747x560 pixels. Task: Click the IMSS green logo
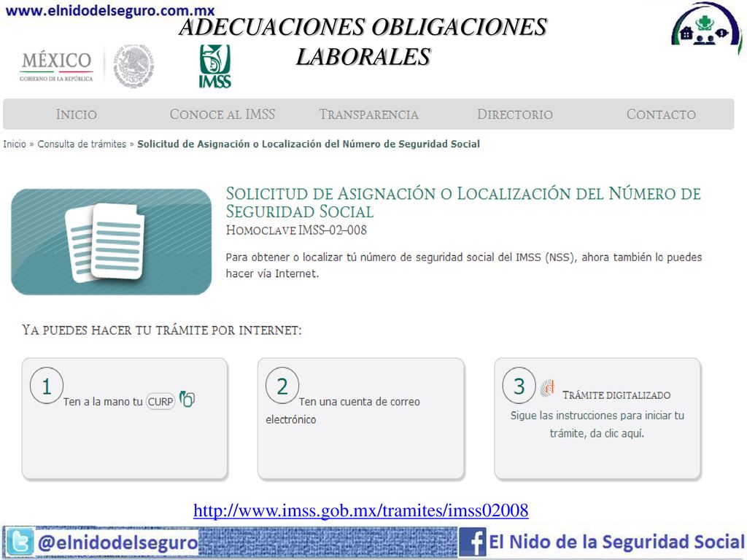[215, 66]
